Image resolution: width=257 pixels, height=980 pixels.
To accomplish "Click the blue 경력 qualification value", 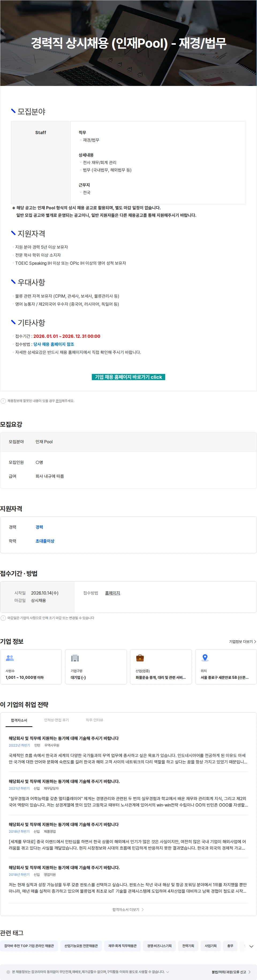I will tap(39, 527).
